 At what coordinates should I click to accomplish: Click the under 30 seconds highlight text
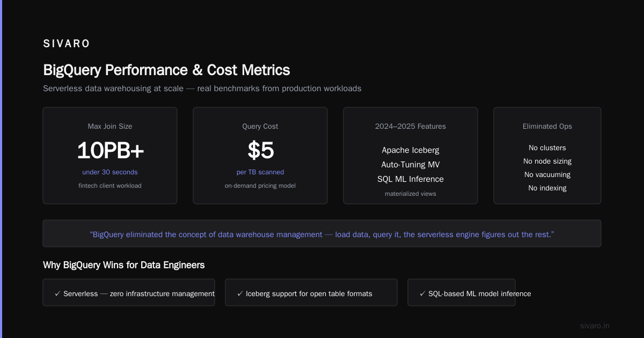(110, 172)
